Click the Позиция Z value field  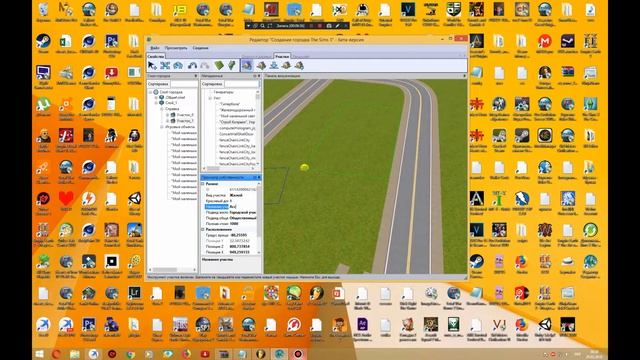pos(242,247)
